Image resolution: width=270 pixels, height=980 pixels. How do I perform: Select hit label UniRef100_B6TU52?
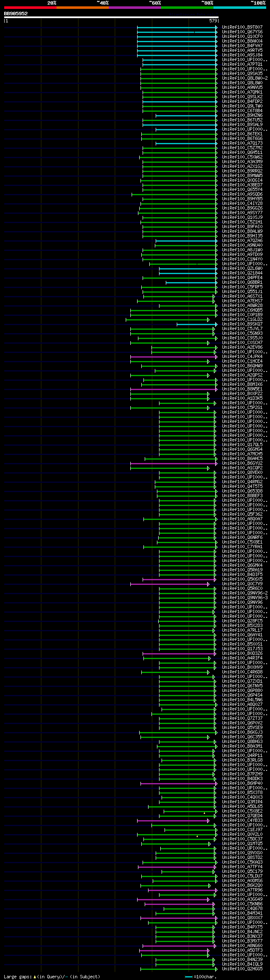pyautogui.click(x=242, y=120)
